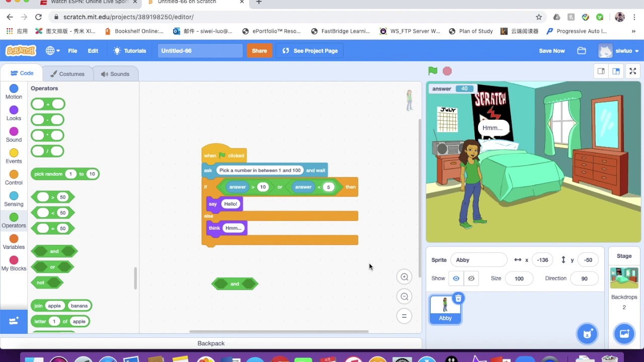
Task: Open the My Blocks category
Action: [14, 264]
